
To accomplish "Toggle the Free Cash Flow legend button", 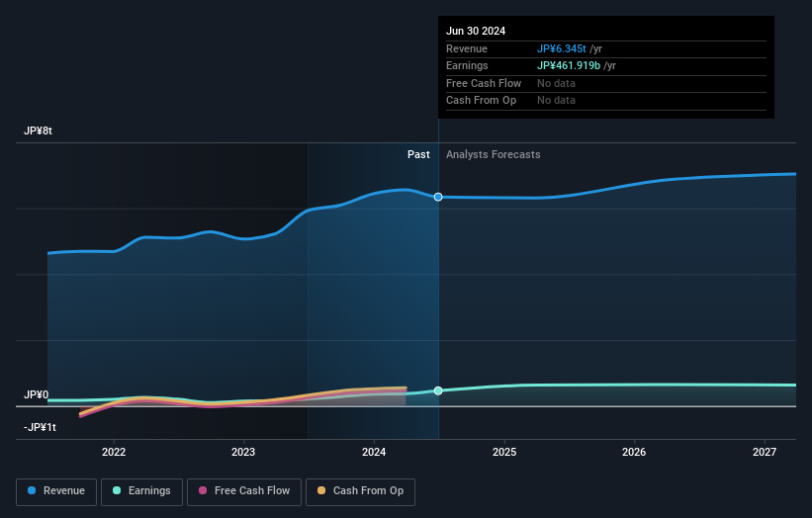I will 244,491.
